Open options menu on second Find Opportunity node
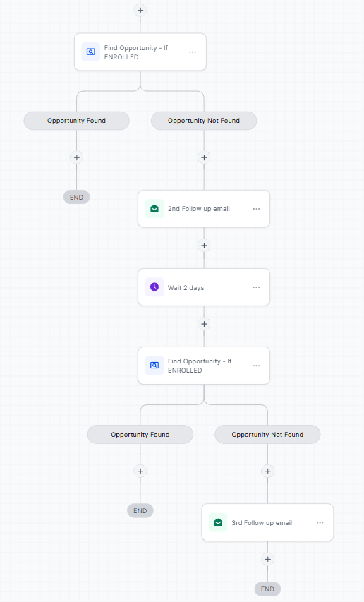Viewport: 364px width, 602px height. coord(256,366)
